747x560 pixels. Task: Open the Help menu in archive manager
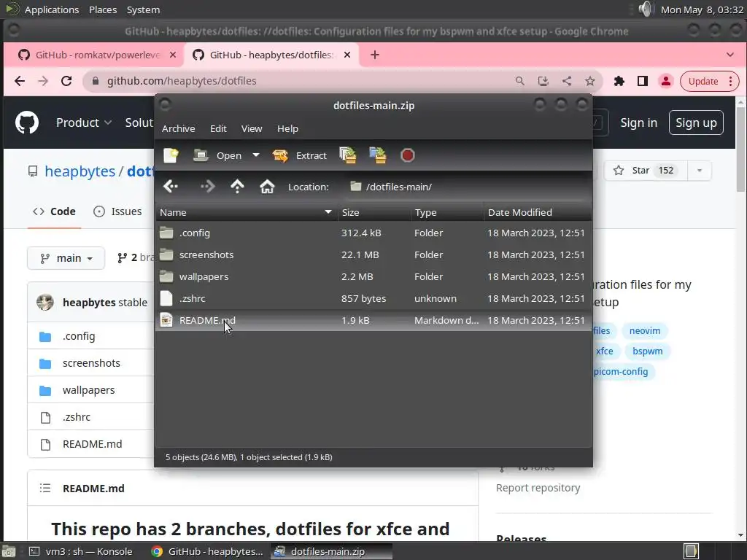coord(287,128)
